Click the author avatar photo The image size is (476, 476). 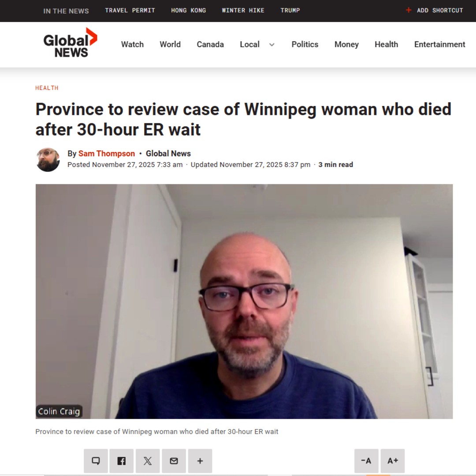48,160
